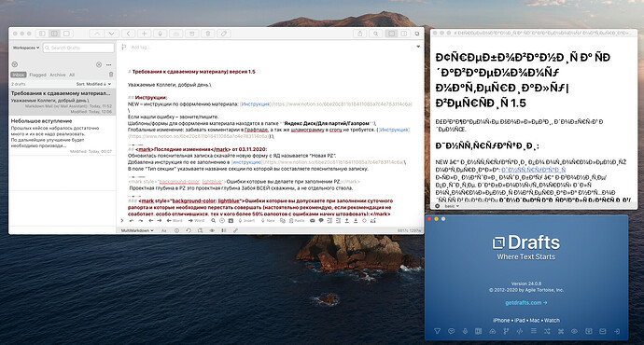Click the redo arrow in the action bar
Screen dimensions: 644x345
click(x=140, y=221)
